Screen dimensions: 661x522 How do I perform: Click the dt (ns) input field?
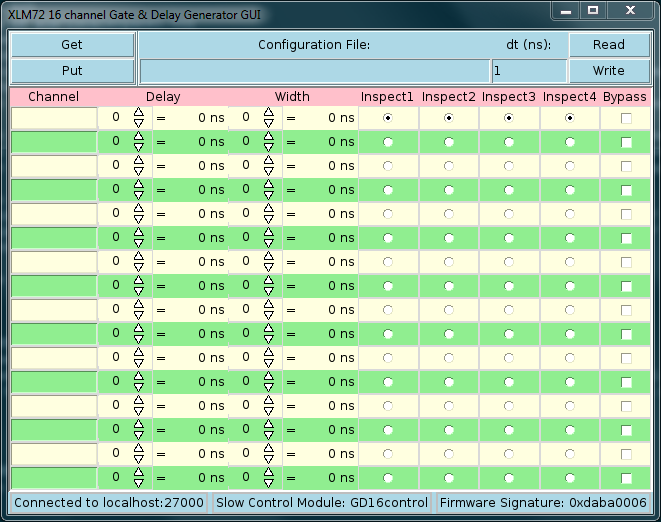pos(528,71)
